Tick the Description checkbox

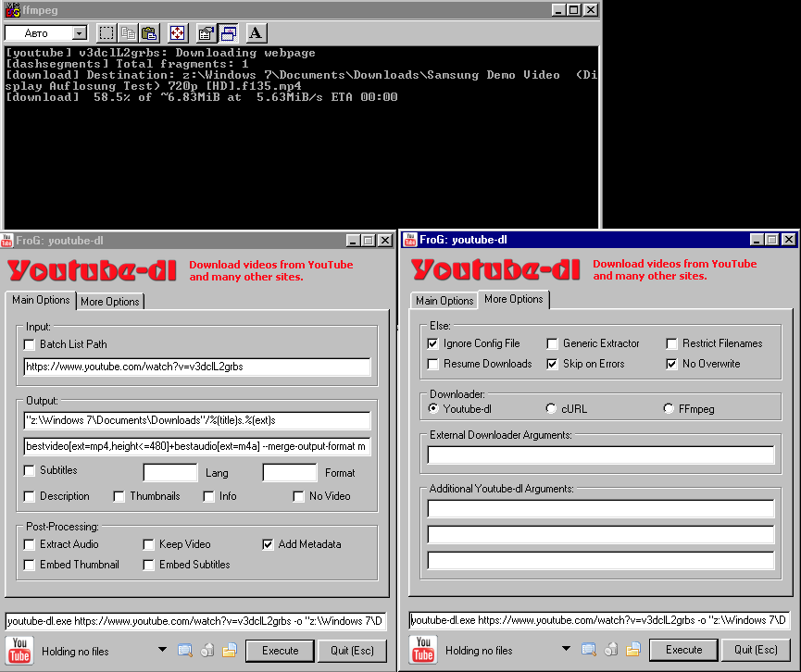[30, 496]
